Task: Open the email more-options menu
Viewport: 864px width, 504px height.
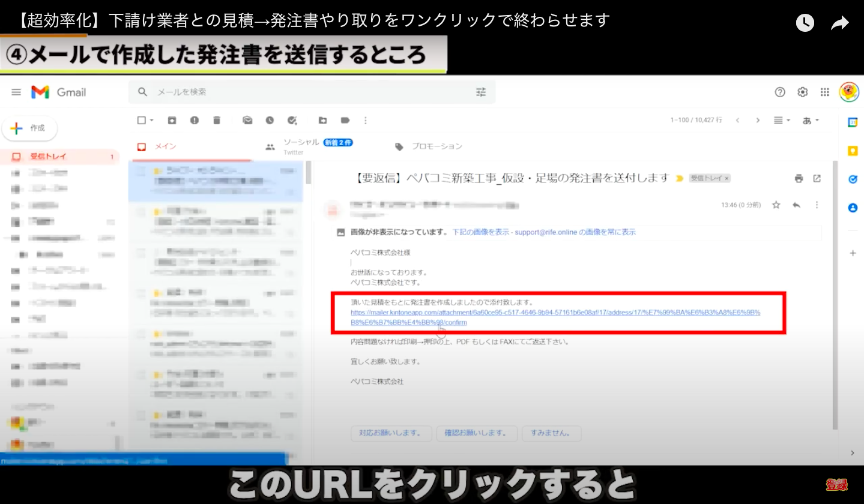Action: click(x=817, y=205)
